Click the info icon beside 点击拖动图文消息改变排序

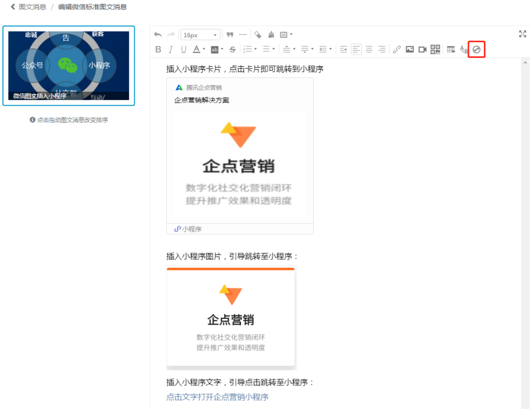pyautogui.click(x=33, y=120)
